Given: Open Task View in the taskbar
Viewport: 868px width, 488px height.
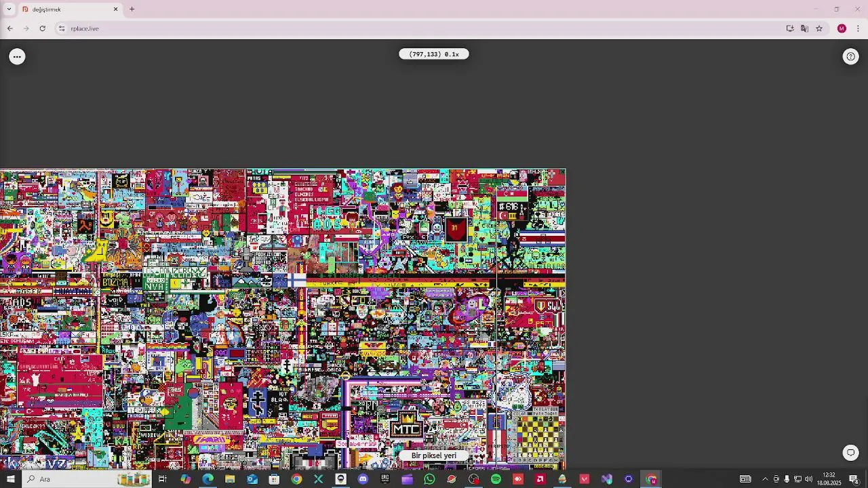Looking at the screenshot, I should click(x=163, y=479).
